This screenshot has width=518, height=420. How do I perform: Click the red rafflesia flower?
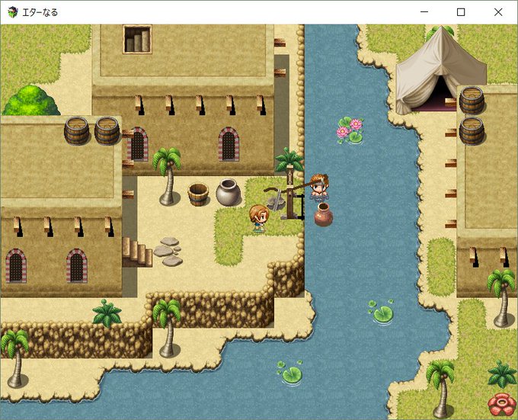tap(502, 404)
